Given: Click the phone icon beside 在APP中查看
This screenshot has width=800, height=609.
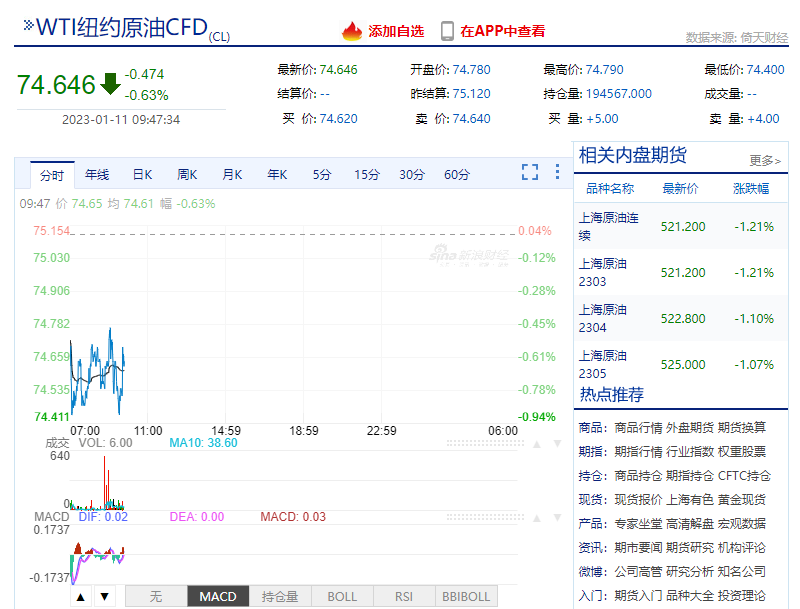Looking at the screenshot, I should point(447,31).
